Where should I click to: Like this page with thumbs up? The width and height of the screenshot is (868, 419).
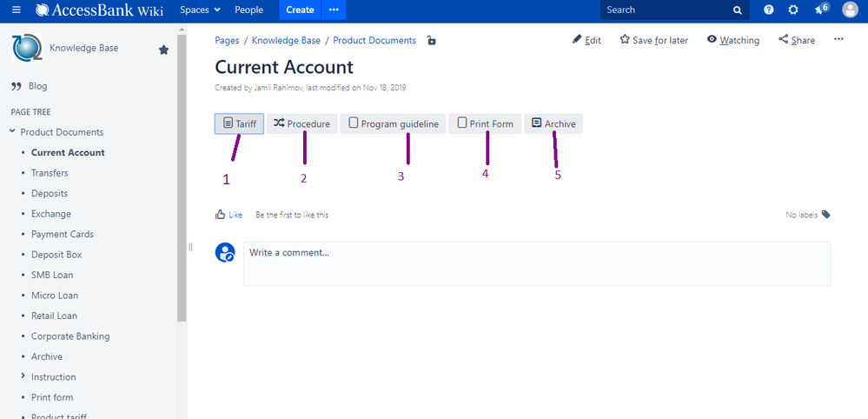[229, 215]
